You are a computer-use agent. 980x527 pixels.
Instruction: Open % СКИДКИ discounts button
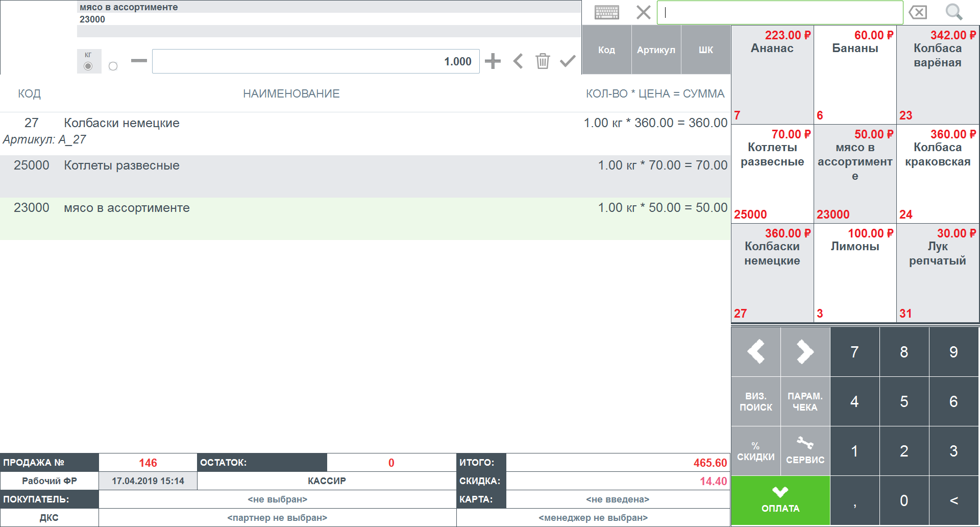tap(756, 450)
